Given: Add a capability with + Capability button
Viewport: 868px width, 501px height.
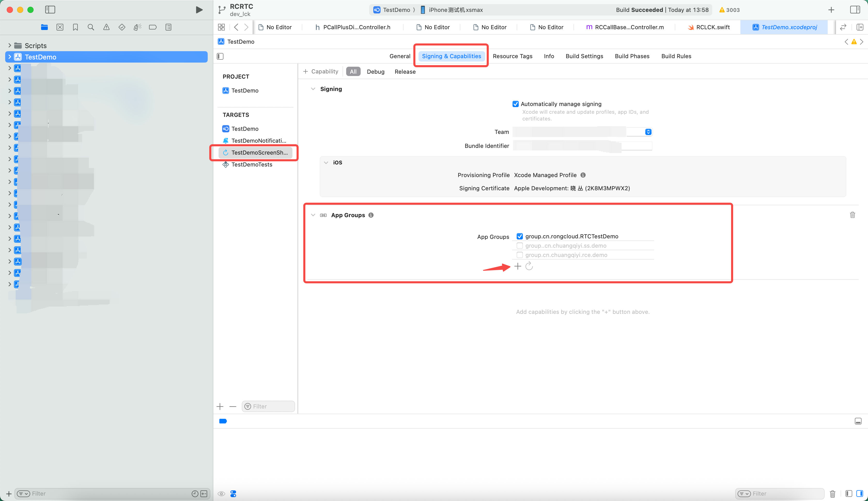Looking at the screenshot, I should click(x=321, y=72).
